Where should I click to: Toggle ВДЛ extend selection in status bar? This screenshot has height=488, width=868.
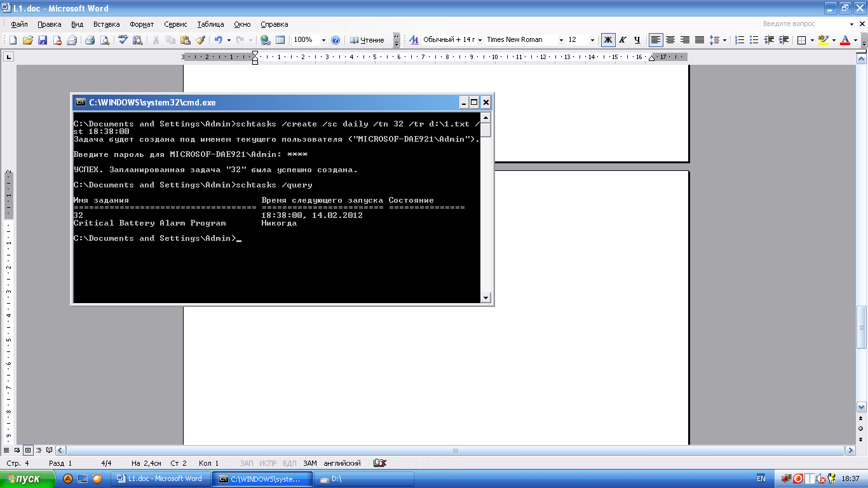[289, 463]
